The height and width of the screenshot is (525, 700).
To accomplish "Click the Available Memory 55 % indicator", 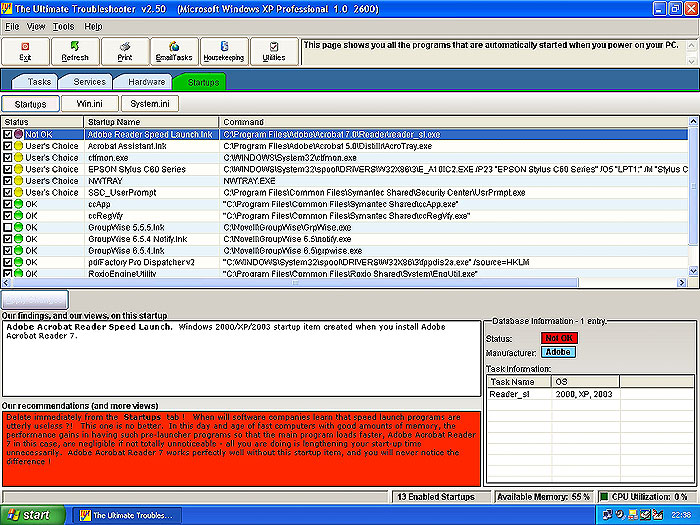I will tap(543, 496).
